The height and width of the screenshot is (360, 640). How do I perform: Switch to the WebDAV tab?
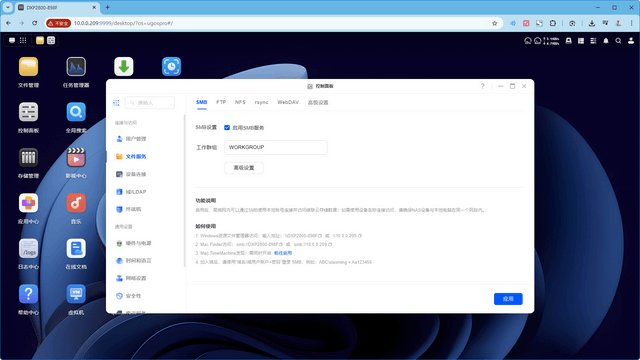(x=288, y=102)
